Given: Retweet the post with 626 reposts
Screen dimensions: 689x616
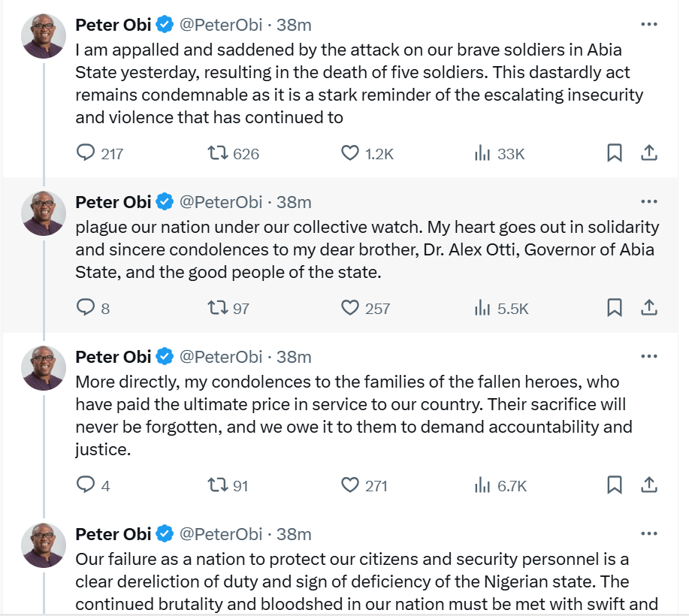Looking at the screenshot, I should [x=218, y=153].
